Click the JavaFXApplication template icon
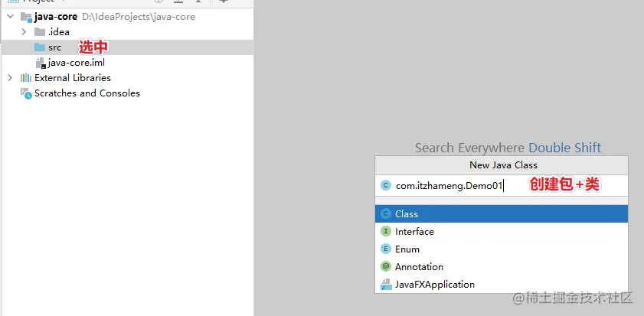The image size is (644, 316). pyautogui.click(x=386, y=285)
